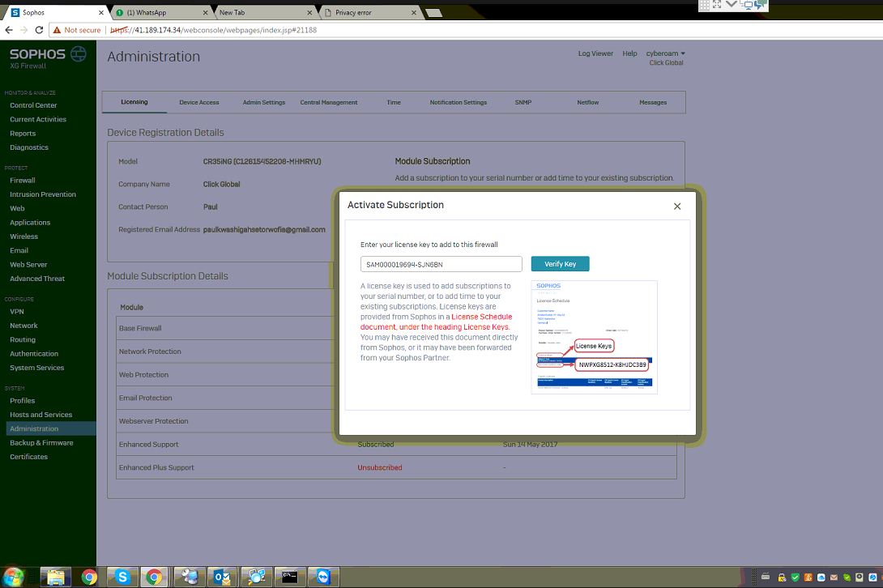Open the network search taskbar icon
883x588 pixels.
256,577
